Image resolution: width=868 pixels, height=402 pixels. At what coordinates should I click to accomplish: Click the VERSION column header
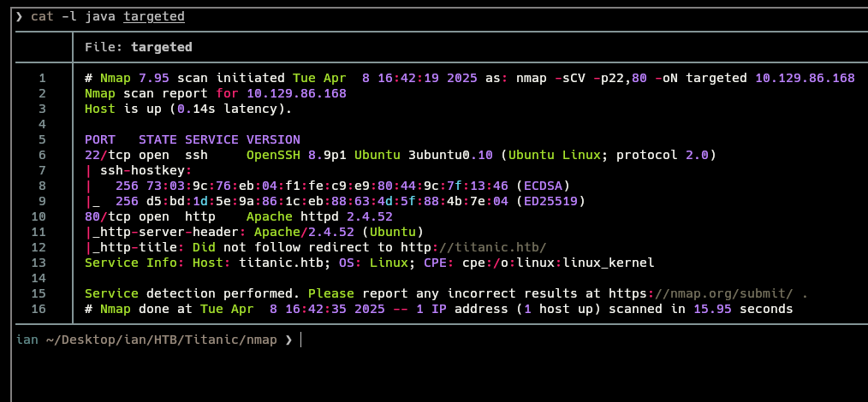click(273, 139)
